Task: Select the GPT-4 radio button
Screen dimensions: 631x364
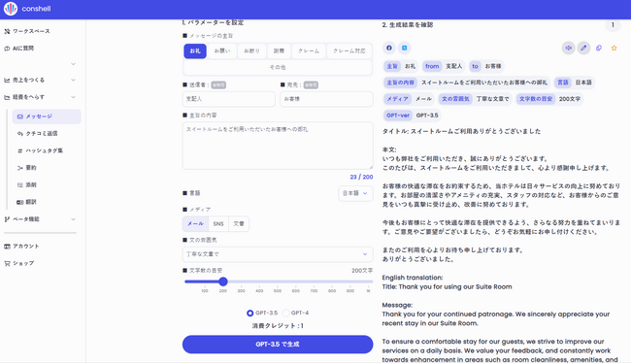Action: click(285, 313)
